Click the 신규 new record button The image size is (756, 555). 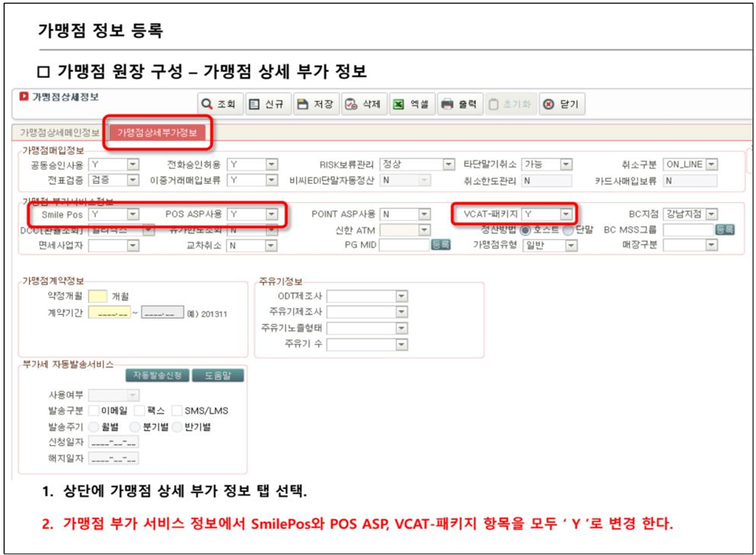tap(266, 104)
